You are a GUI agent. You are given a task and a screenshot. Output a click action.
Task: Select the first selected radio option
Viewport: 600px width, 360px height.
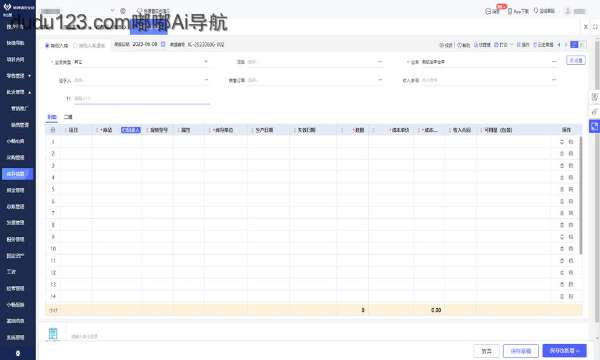click(47, 46)
